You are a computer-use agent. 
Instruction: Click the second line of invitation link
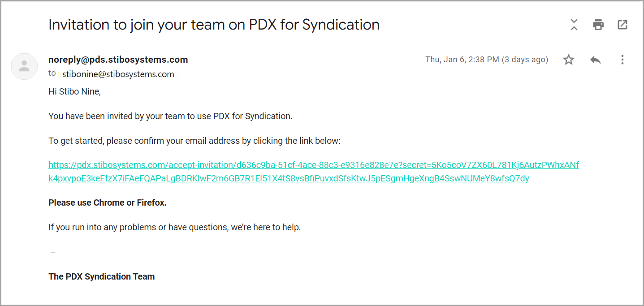[289, 178]
